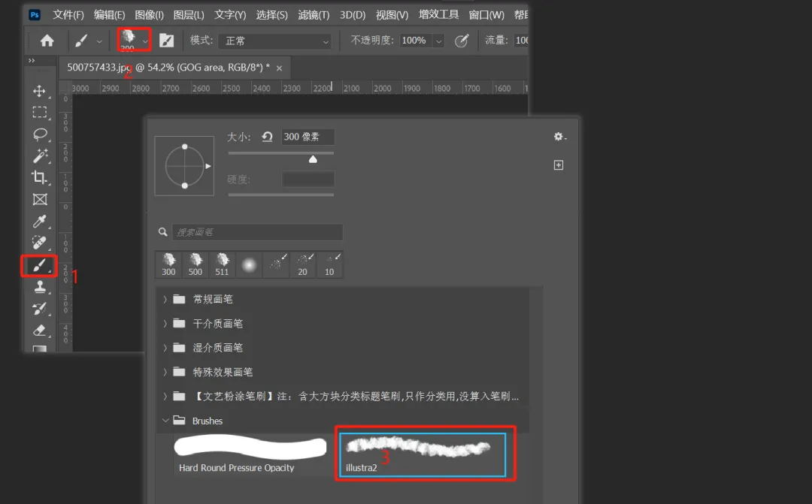Screen dimensions: 812x504
Task: Select the Eyedropper tool
Action: (39, 221)
